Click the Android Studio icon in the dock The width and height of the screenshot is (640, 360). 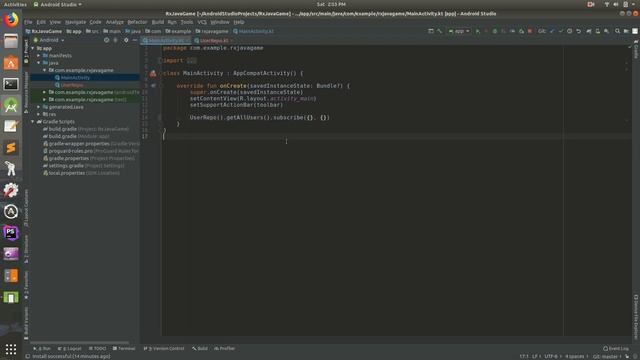coord(11,105)
